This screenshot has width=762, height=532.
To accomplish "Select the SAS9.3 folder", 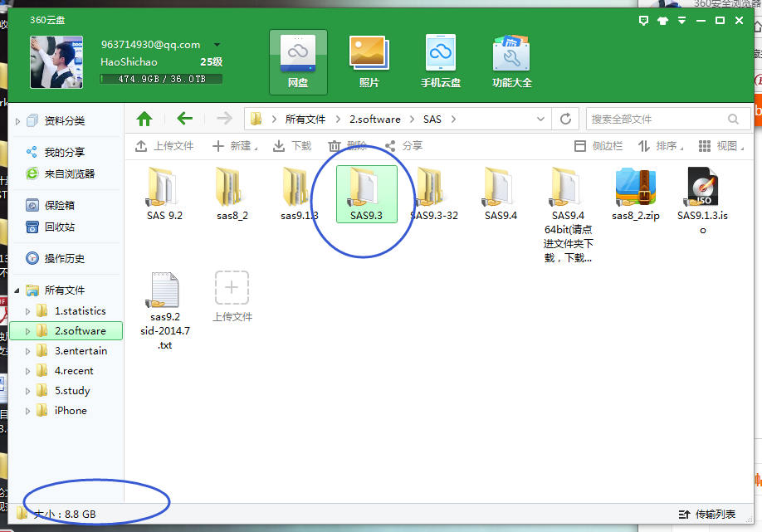I will tap(366, 194).
